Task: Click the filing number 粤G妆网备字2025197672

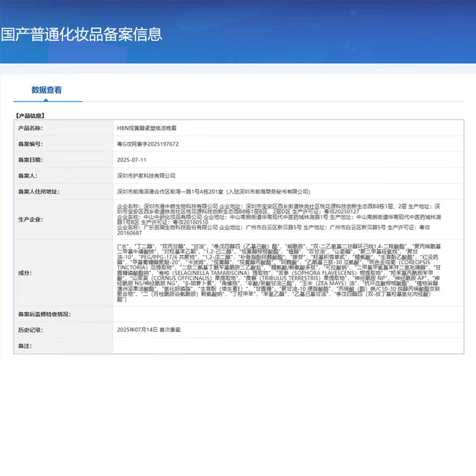Action: (148, 144)
